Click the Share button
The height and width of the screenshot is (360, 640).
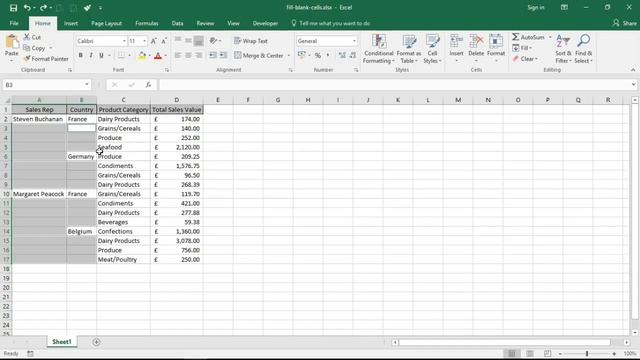pyautogui.click(x=624, y=23)
